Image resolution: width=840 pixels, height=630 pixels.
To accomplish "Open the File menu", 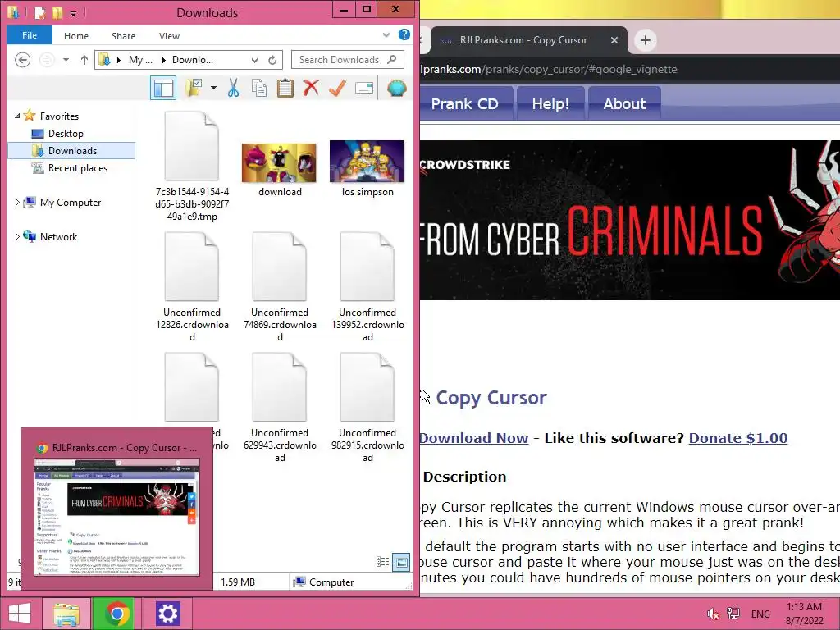I will point(30,35).
